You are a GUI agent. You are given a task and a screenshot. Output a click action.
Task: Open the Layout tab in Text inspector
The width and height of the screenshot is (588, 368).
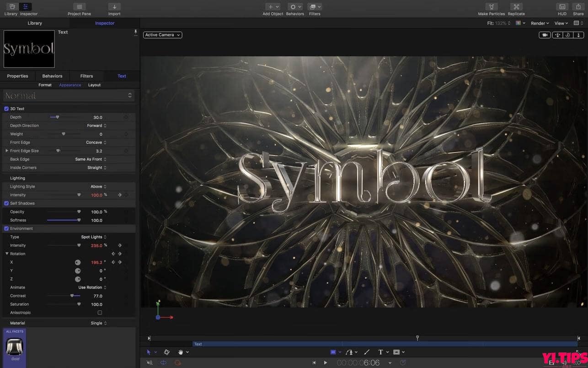click(94, 85)
